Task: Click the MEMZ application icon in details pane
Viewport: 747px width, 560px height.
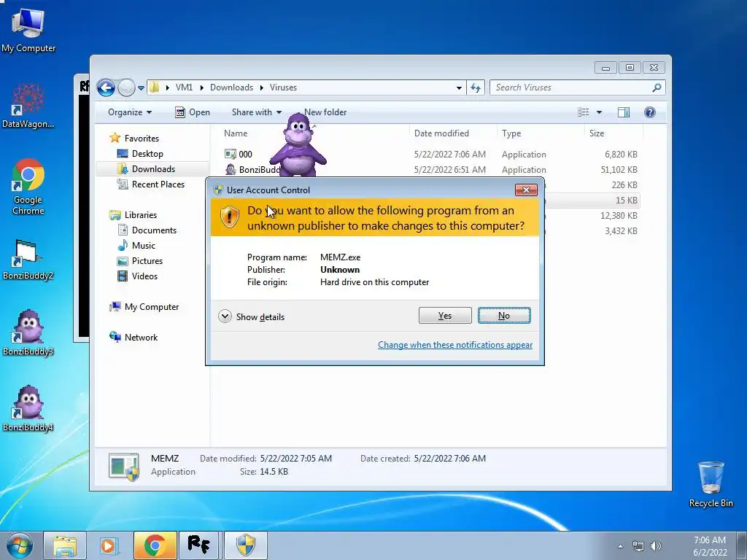Action: [124, 467]
